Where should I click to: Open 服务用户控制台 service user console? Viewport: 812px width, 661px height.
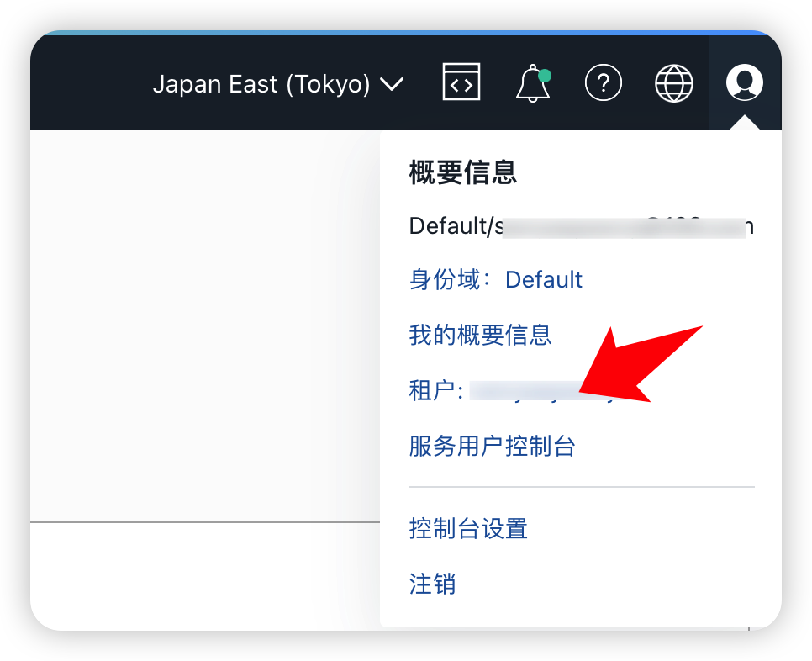point(492,447)
